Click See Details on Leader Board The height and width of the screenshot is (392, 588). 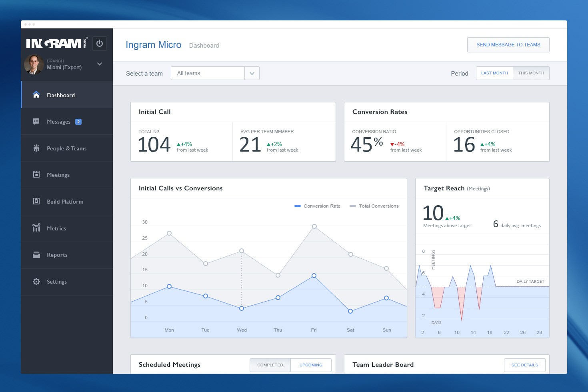point(524,365)
